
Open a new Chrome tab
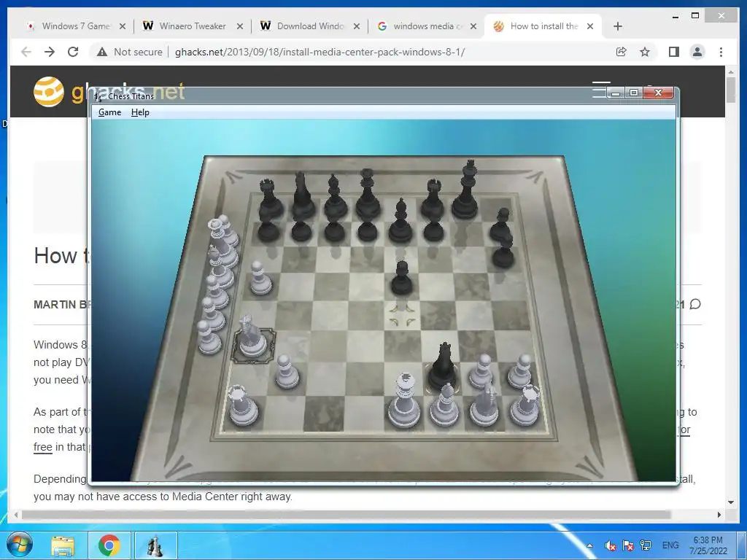618,26
